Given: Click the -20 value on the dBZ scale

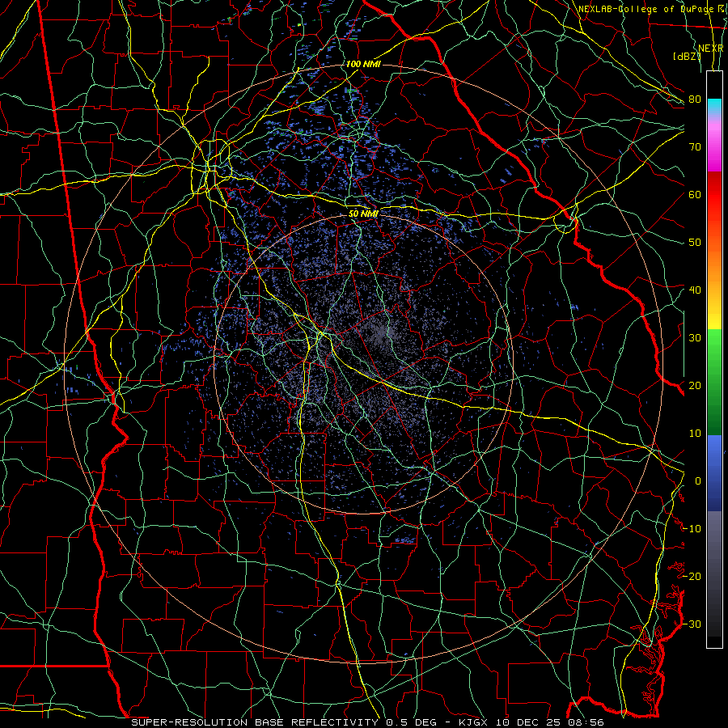Looking at the screenshot, I should click(x=692, y=576).
